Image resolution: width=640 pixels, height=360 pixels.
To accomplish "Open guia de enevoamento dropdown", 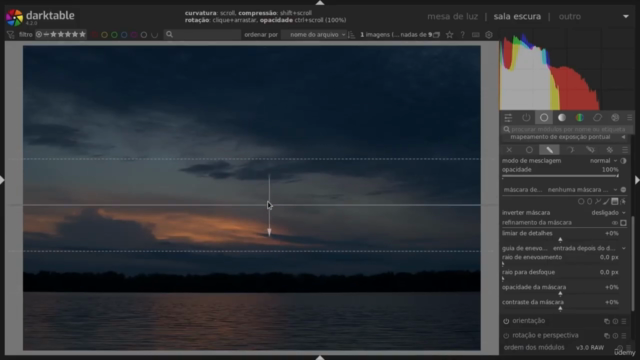I will (564, 248).
